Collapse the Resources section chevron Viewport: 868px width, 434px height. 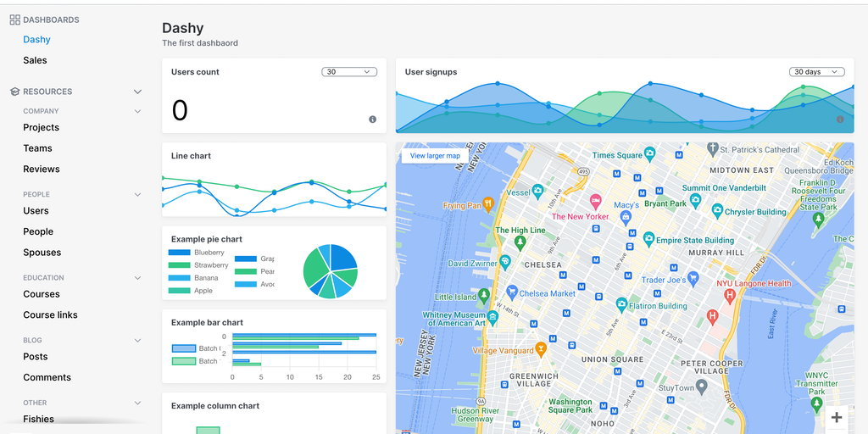[138, 92]
